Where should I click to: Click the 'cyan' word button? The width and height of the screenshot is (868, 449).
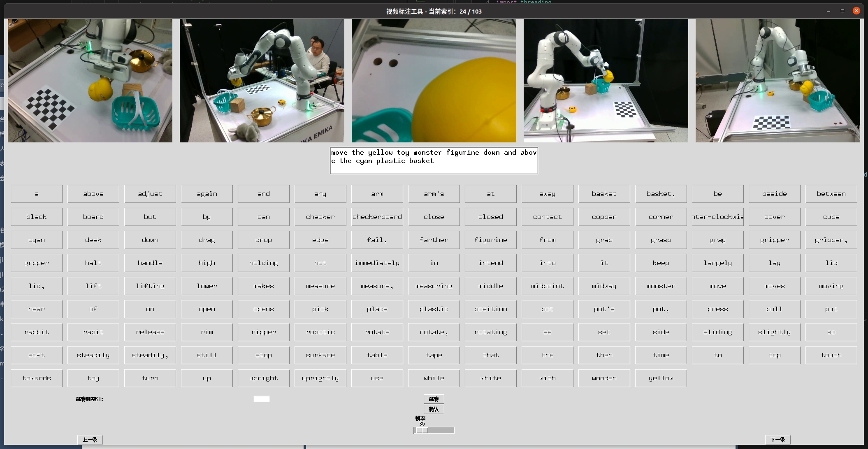pyautogui.click(x=37, y=240)
